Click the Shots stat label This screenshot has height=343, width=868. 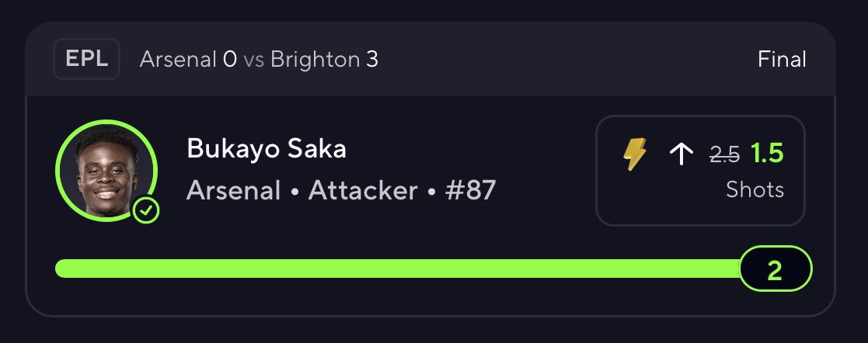755,190
